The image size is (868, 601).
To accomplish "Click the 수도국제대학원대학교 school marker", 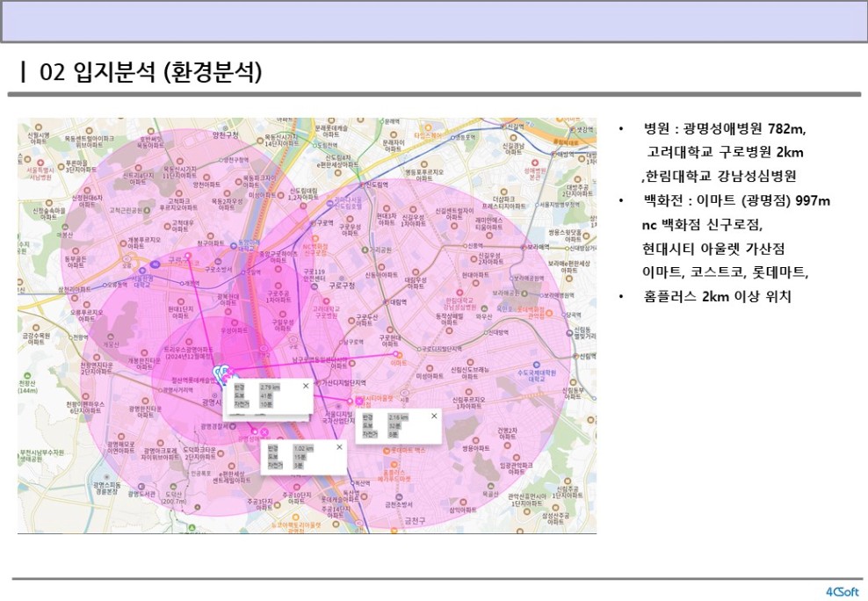I will point(536,366).
